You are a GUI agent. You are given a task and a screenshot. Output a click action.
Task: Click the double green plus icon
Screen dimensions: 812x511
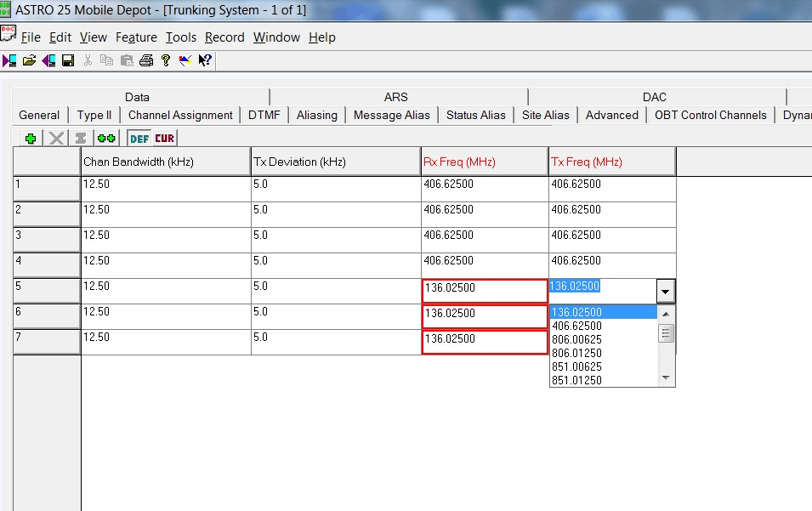106,139
